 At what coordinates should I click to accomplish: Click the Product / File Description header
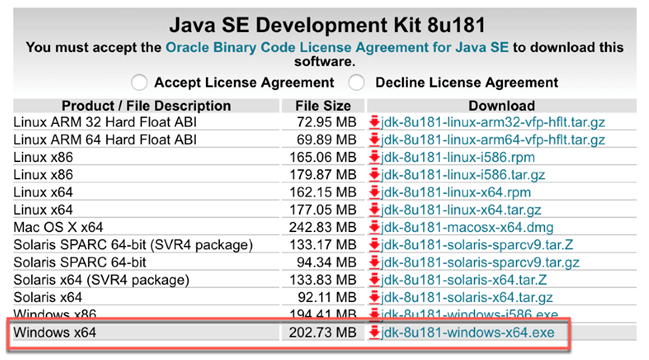click(146, 106)
